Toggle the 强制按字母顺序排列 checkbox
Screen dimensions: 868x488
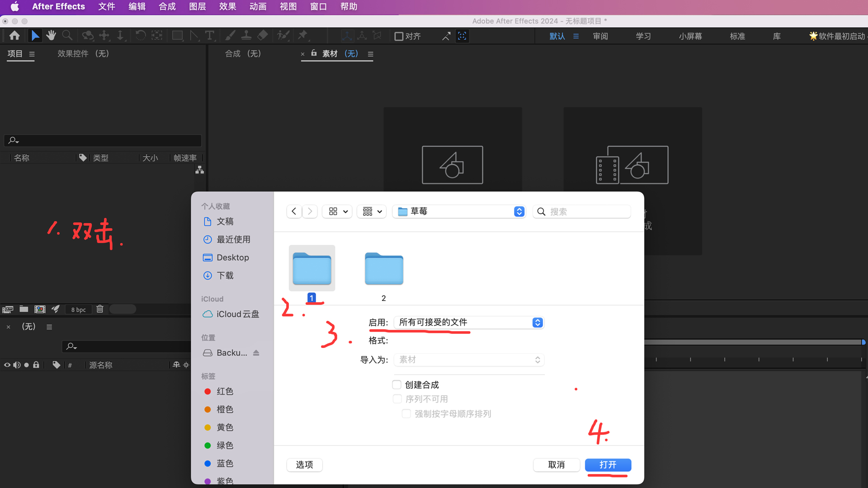pos(406,413)
